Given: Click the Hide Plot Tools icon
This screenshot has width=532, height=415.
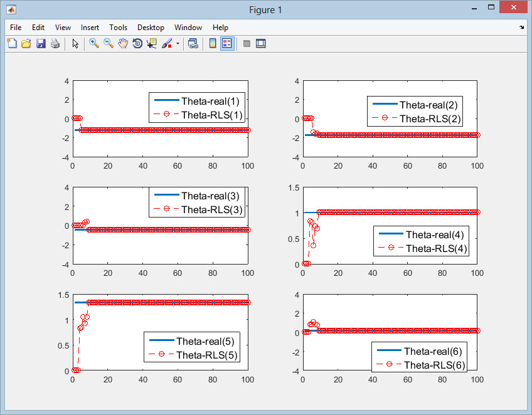Looking at the screenshot, I should 247,43.
